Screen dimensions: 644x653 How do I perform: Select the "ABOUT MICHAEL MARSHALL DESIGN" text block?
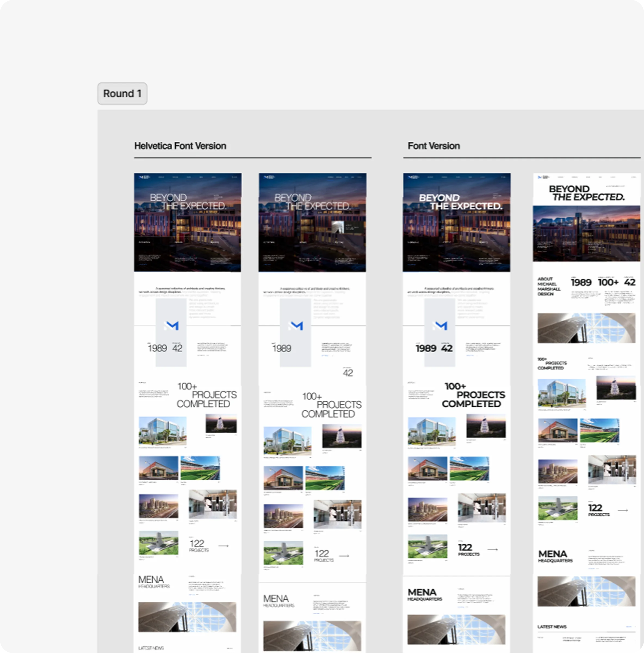point(549,287)
